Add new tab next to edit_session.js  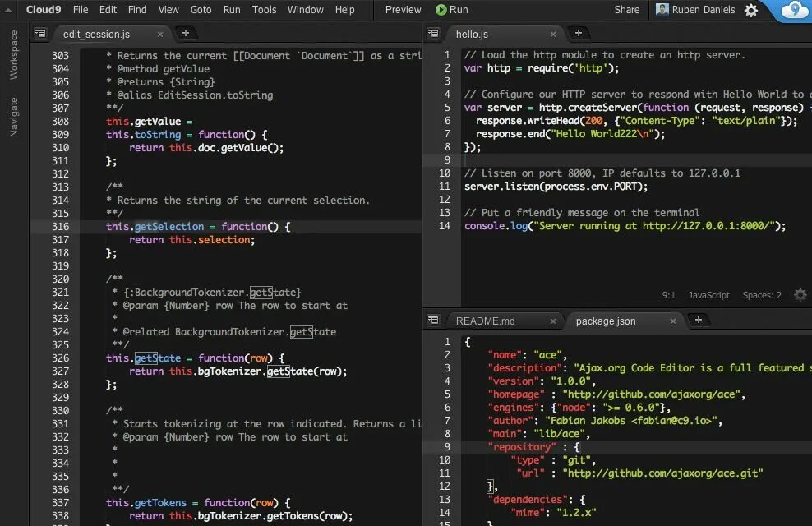coord(186,33)
